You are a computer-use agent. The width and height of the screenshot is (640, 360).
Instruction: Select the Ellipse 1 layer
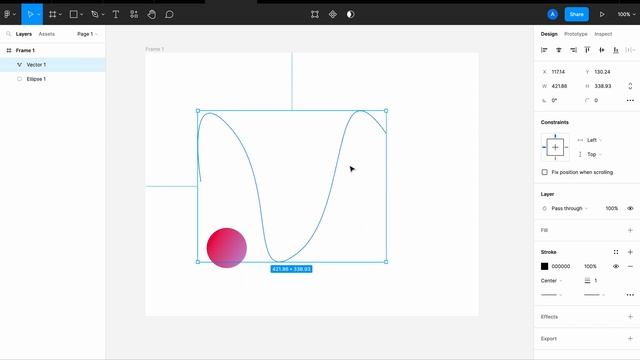(x=53, y=79)
